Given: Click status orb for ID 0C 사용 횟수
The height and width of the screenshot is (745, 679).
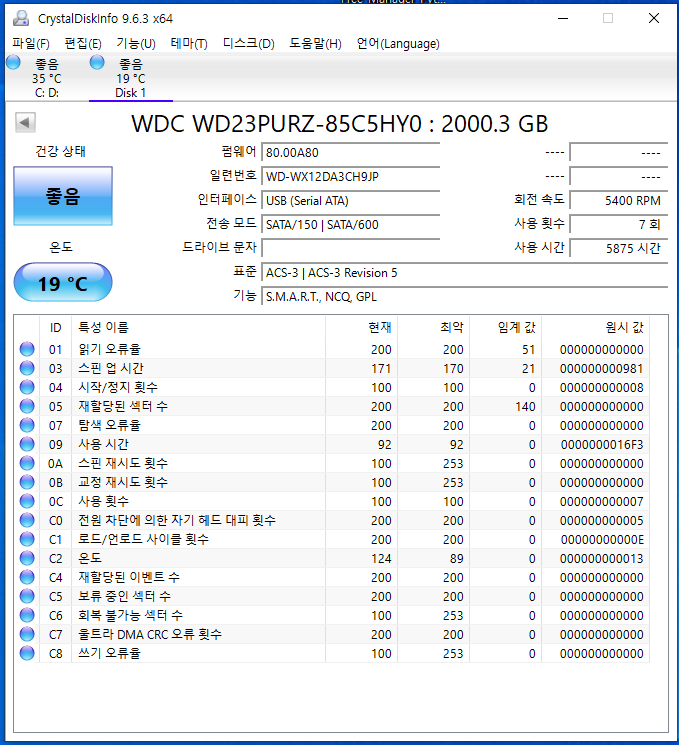Looking at the screenshot, I should [27, 501].
